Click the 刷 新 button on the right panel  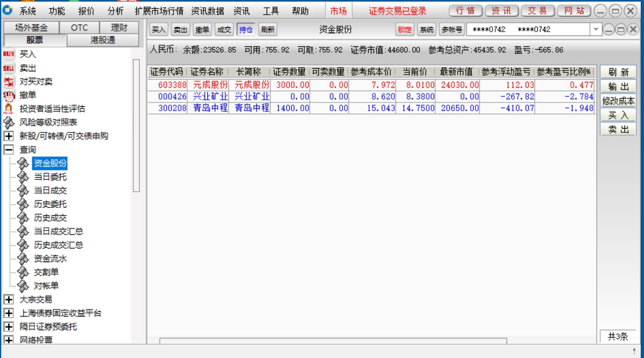coord(618,72)
